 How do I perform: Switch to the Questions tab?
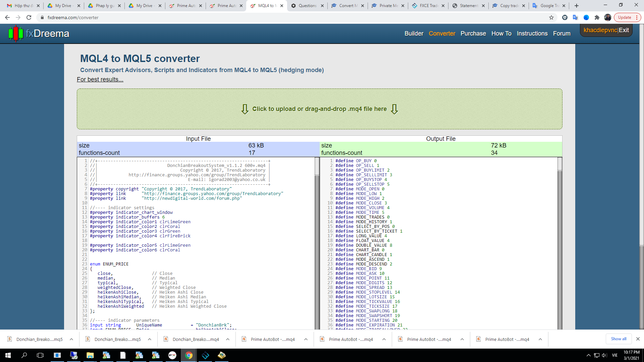click(x=307, y=6)
